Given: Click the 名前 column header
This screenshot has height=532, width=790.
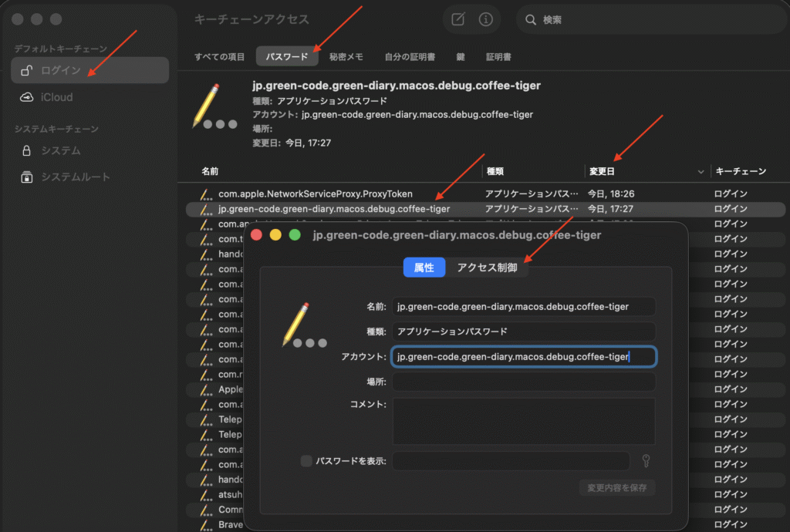Looking at the screenshot, I should tap(210, 171).
